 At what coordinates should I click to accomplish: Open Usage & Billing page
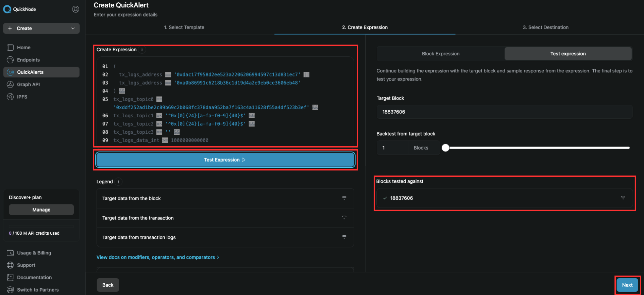(x=34, y=253)
